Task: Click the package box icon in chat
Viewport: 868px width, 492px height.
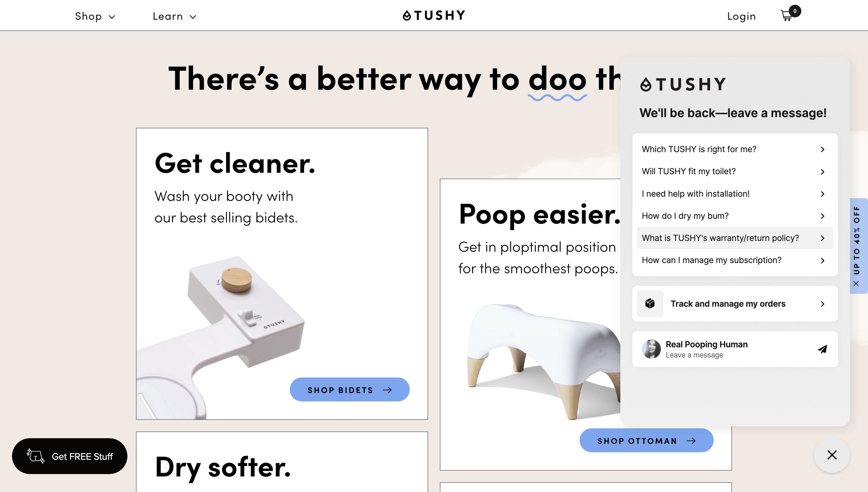Action: click(x=650, y=303)
